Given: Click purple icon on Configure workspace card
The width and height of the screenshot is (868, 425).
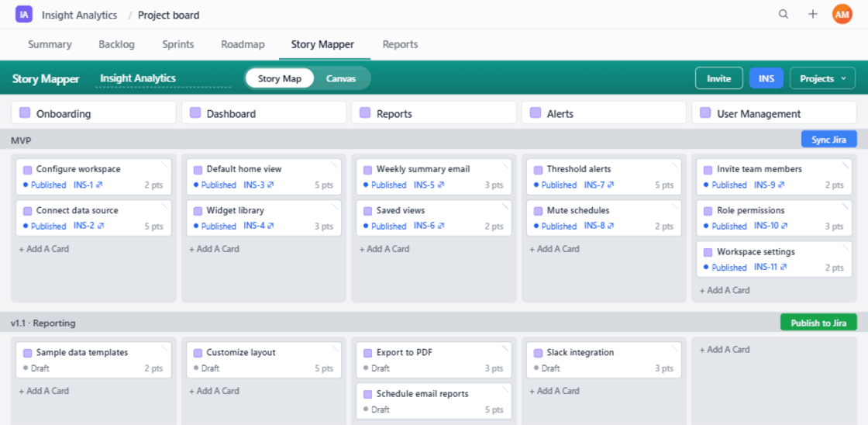Looking at the screenshot, I should pos(27,170).
